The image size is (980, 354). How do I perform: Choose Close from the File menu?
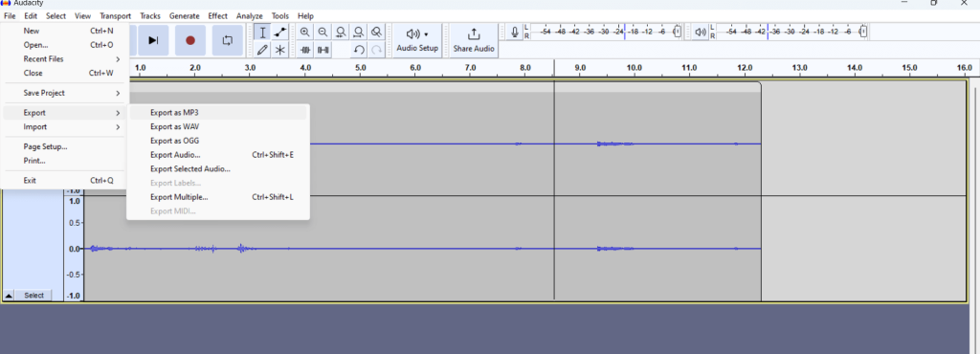pos(65,73)
